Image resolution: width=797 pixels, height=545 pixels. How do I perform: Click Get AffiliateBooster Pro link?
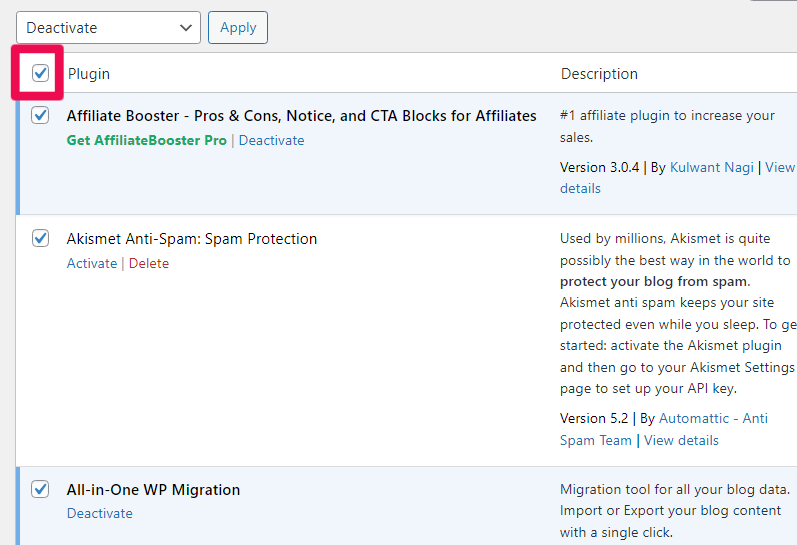[x=146, y=140]
